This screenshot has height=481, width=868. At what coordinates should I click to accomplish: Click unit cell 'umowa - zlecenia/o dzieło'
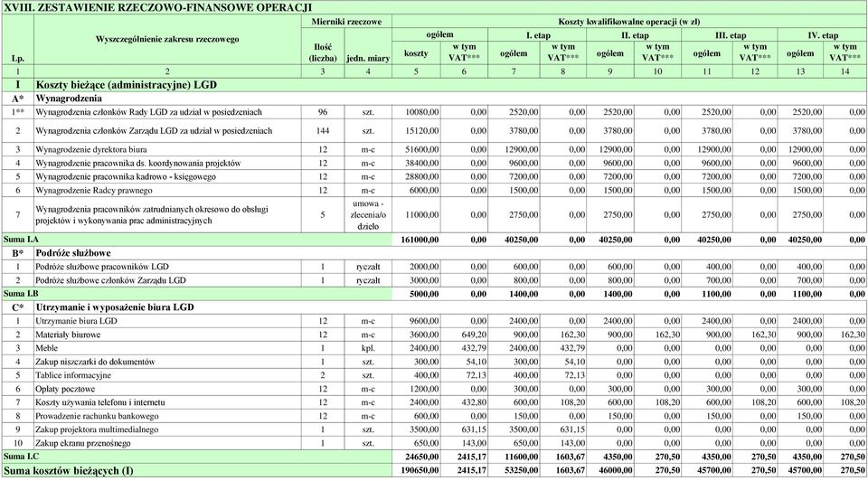[x=368, y=215]
